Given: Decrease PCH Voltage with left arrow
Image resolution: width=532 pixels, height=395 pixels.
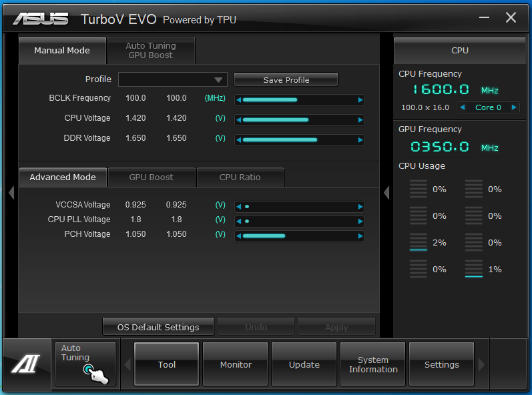Looking at the screenshot, I should (239, 236).
